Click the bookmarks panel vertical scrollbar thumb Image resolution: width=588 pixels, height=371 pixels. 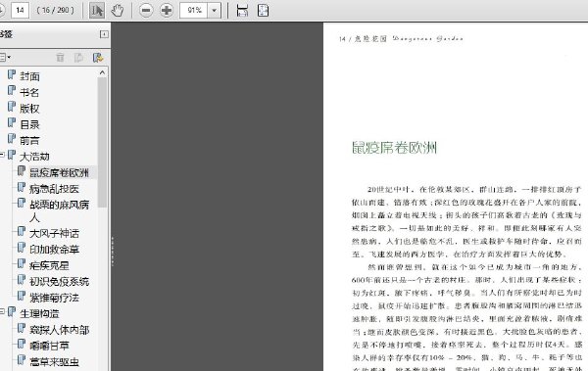[102, 142]
